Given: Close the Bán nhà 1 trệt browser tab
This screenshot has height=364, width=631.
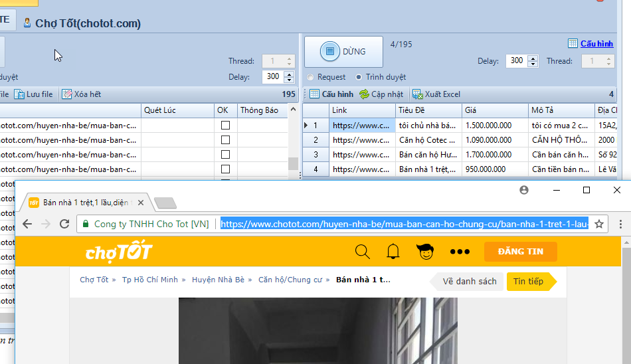Looking at the screenshot, I should coord(141,203).
